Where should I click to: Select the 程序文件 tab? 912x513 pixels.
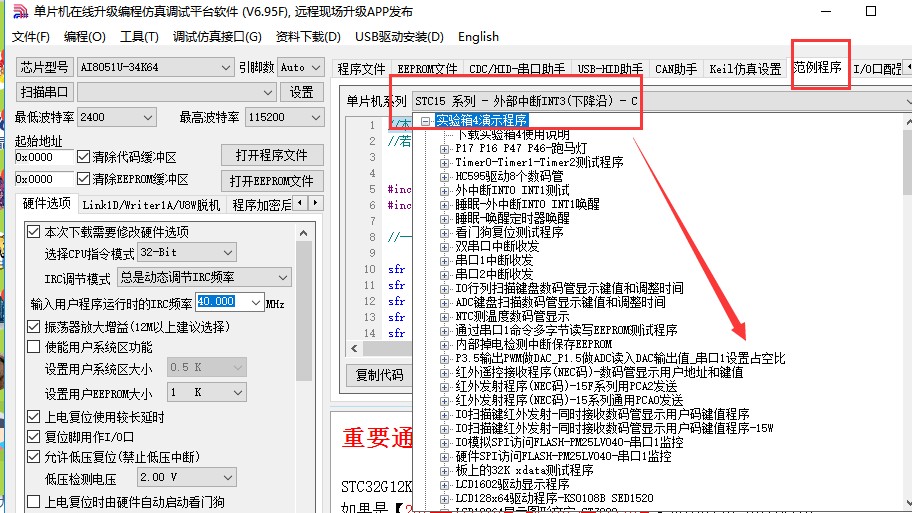pyautogui.click(x=361, y=69)
